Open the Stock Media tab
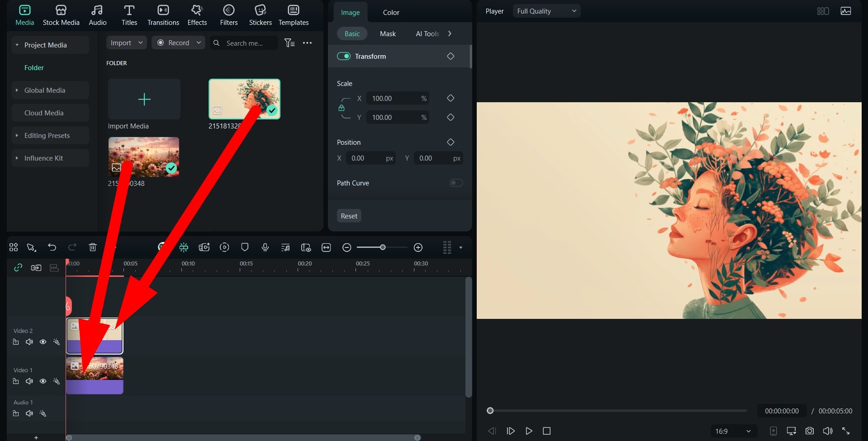This screenshot has width=868, height=441. [x=61, y=15]
